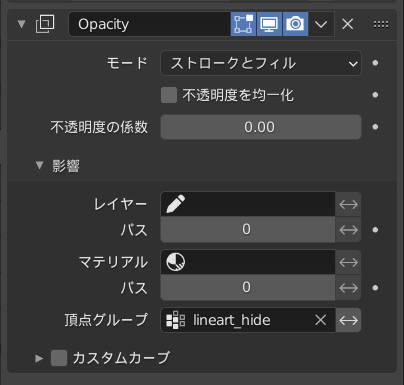
Task: Animate the モード property dot
Action: (x=375, y=63)
